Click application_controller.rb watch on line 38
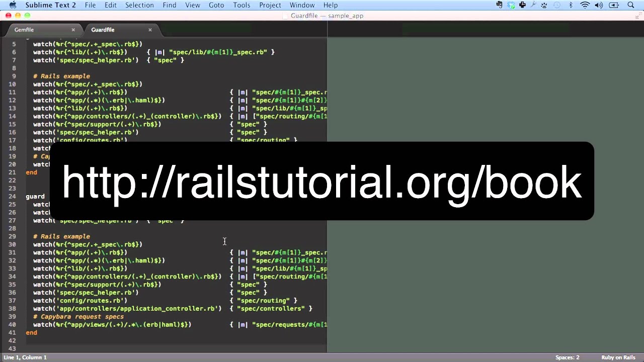The height and width of the screenshot is (362, 644). point(127,309)
